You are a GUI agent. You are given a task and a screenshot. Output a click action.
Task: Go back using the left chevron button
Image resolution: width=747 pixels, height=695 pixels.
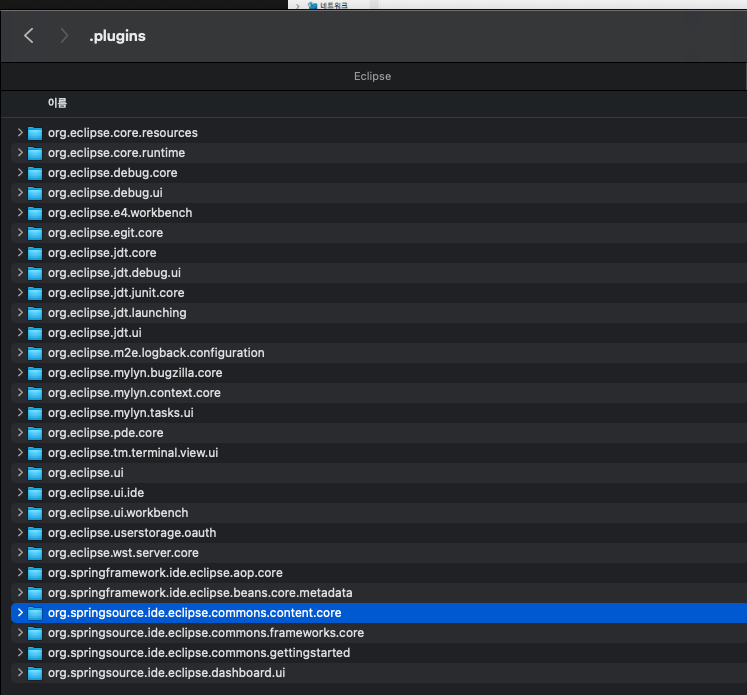[29, 36]
